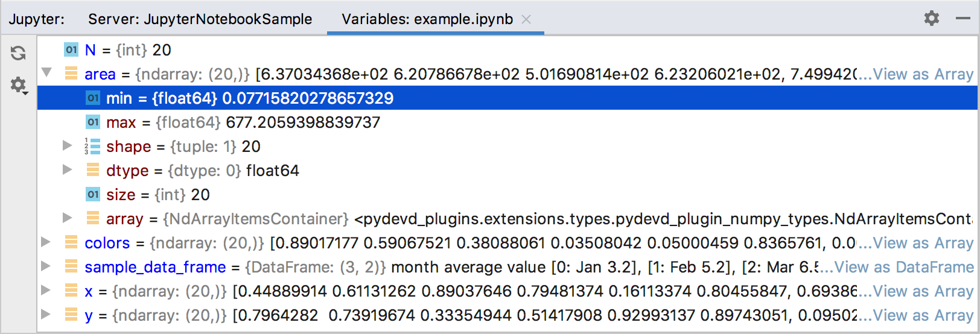
Task: Open View as Array for y variable
Action: click(923, 315)
